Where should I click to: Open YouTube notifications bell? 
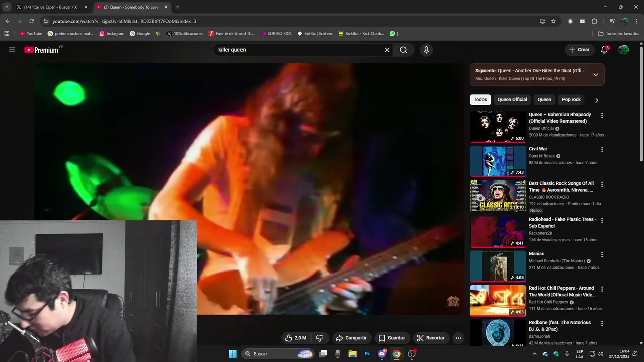tap(604, 50)
